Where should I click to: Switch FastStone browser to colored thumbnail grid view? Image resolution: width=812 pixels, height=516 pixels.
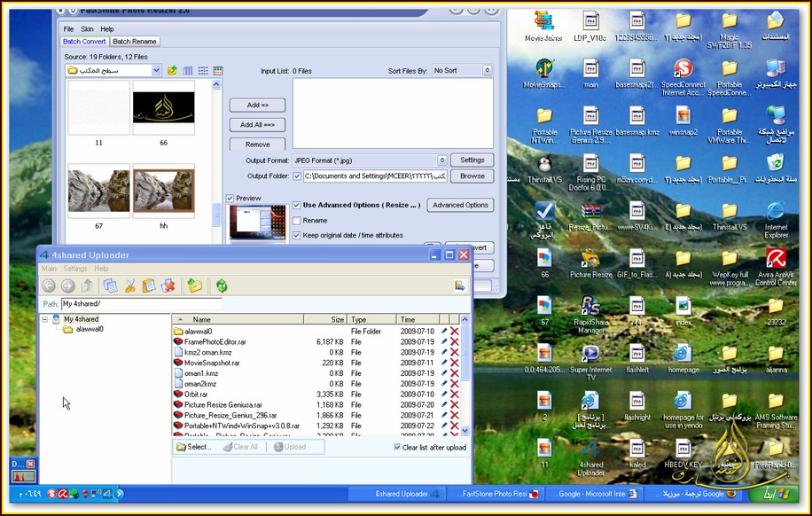pyautogui.click(x=218, y=70)
